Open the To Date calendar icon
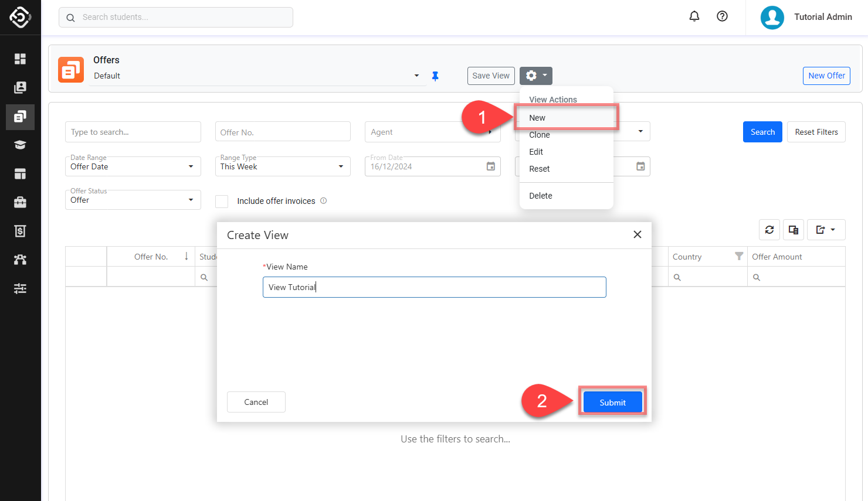Screen dimensions: 868x501 click(640, 166)
